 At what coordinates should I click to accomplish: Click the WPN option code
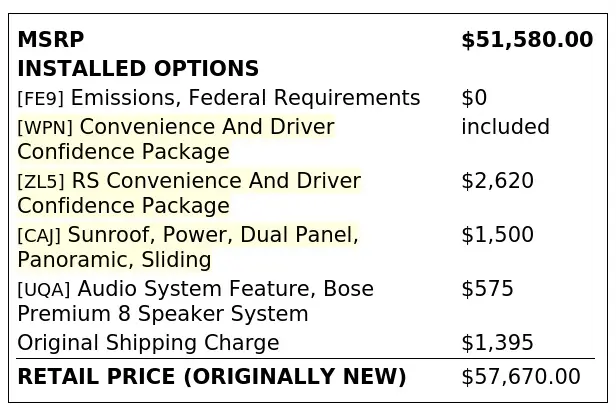[45, 127]
